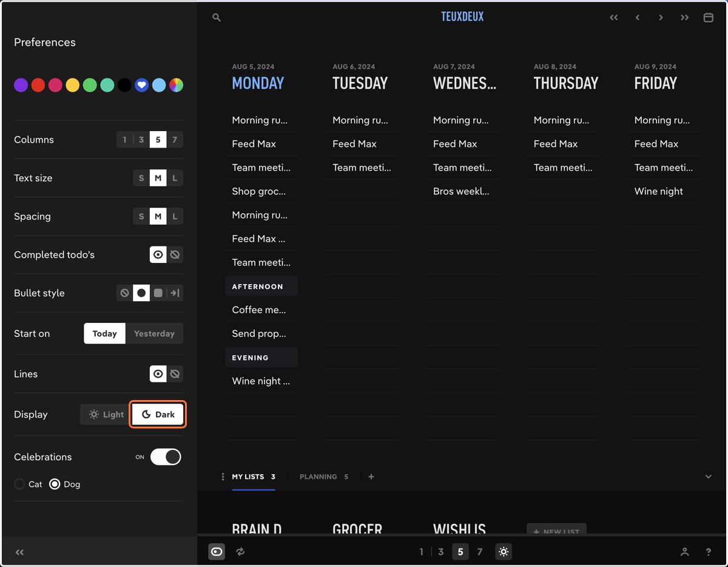The height and width of the screenshot is (567, 728).
Task: Jump back a week with double-left arrows
Action: 614,18
